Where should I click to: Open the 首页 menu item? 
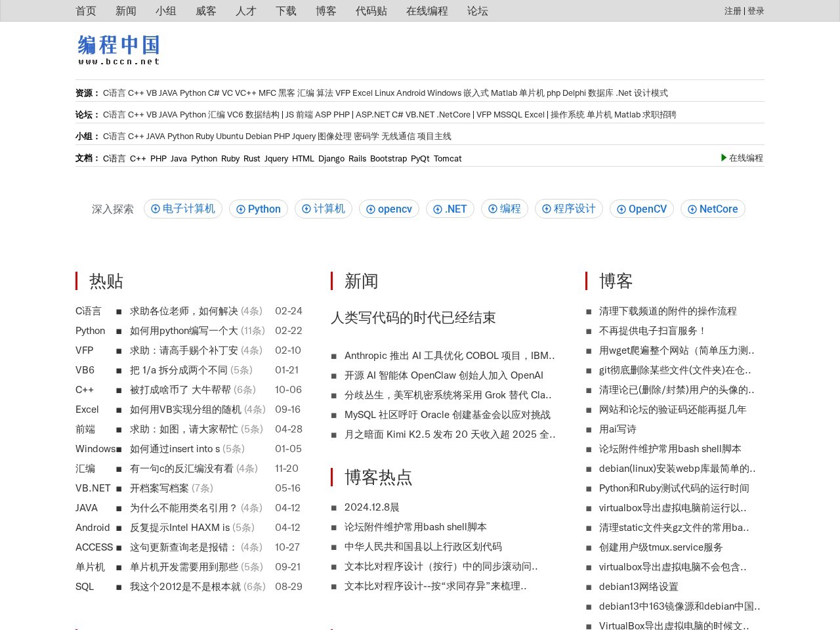[86, 10]
